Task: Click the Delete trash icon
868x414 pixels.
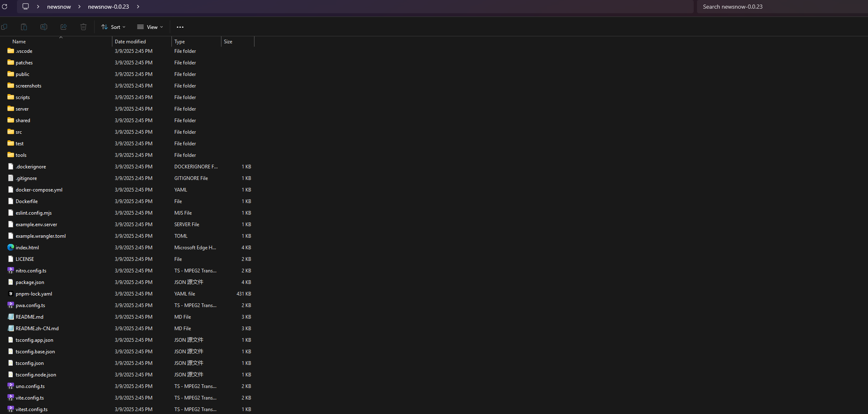Action: click(83, 26)
